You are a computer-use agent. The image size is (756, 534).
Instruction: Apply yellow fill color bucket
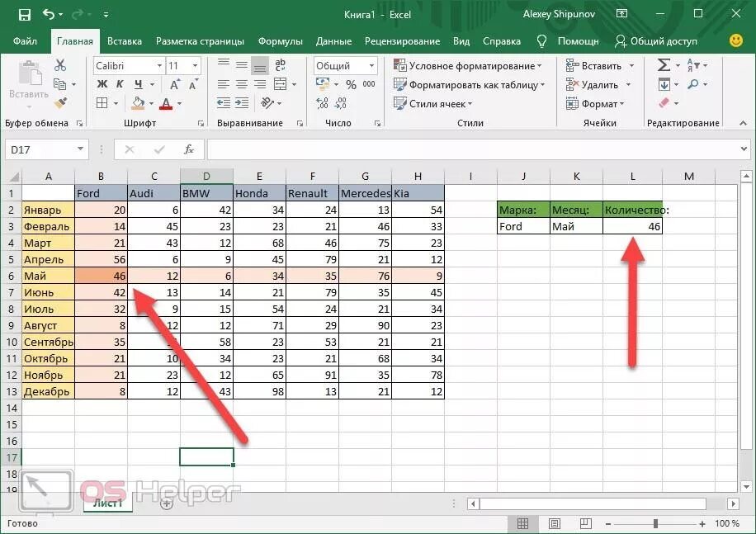click(x=138, y=103)
